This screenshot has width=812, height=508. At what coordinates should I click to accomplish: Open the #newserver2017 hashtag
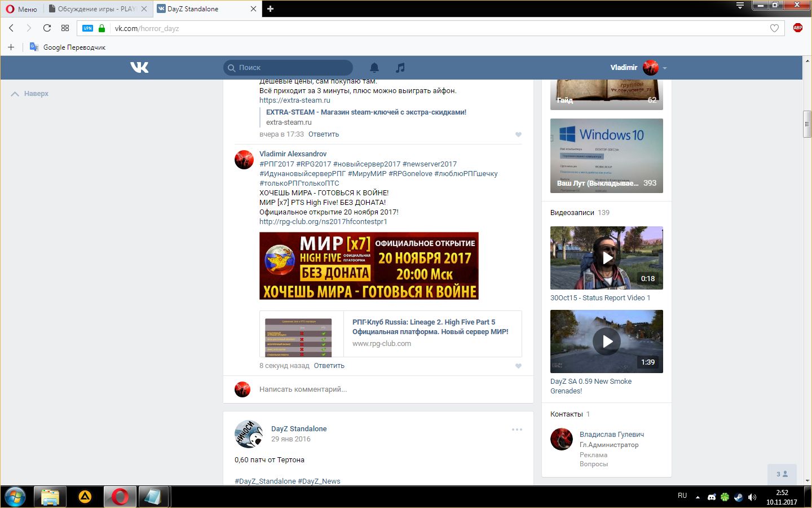coord(430,164)
